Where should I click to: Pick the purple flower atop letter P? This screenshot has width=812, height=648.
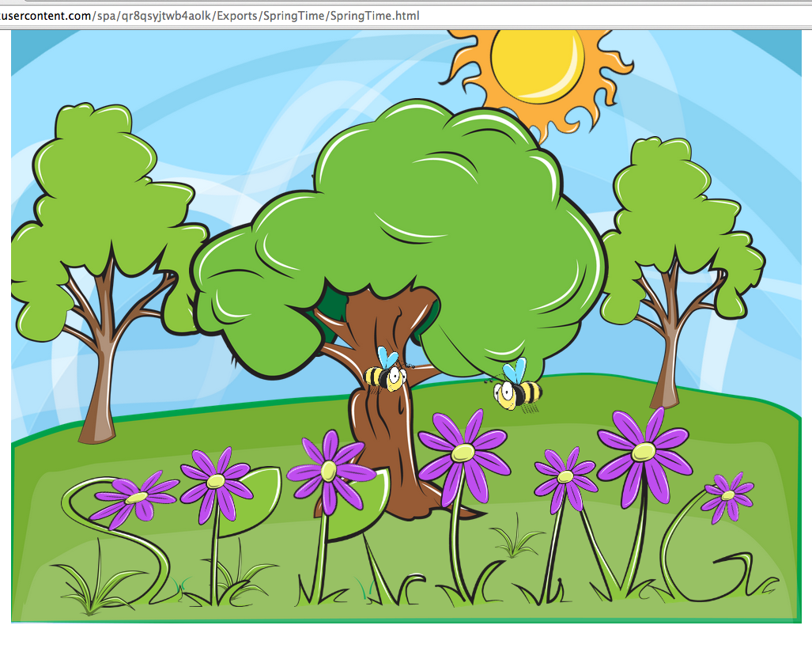[x=216, y=481]
